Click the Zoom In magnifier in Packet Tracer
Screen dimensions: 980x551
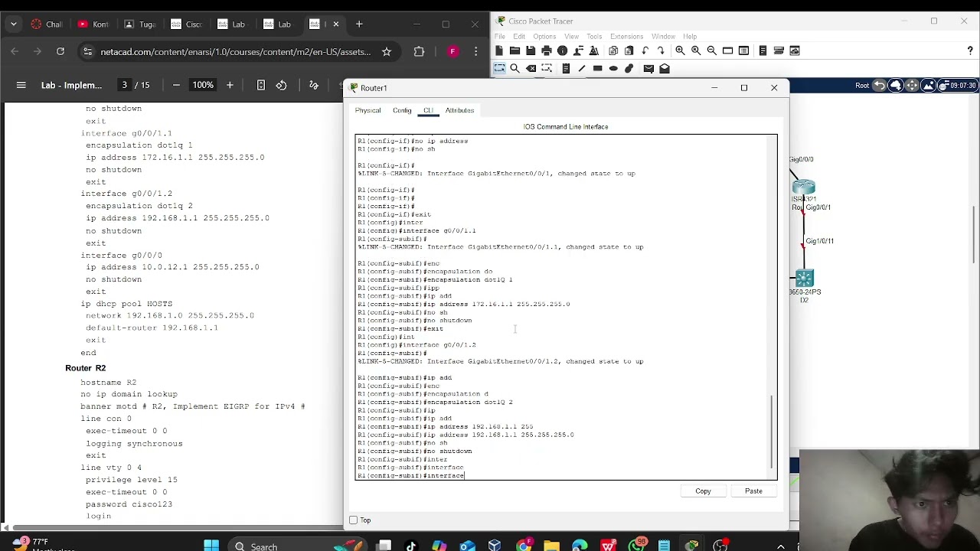680,51
